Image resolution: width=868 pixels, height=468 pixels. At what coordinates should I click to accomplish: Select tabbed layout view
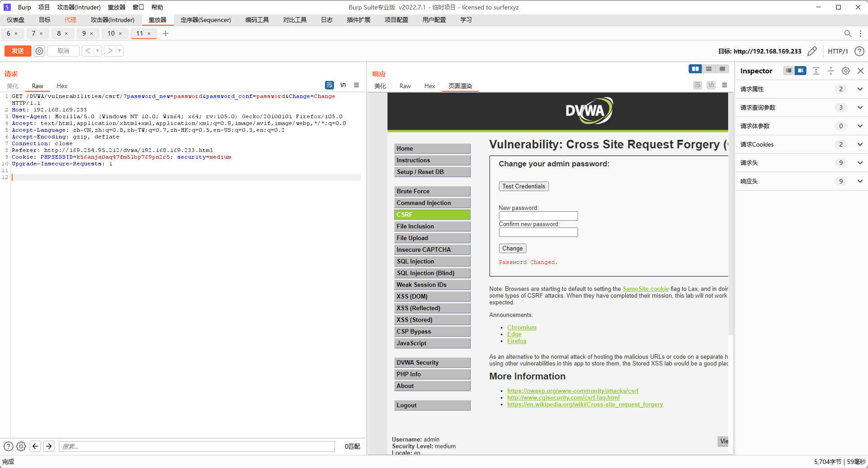[x=722, y=69]
